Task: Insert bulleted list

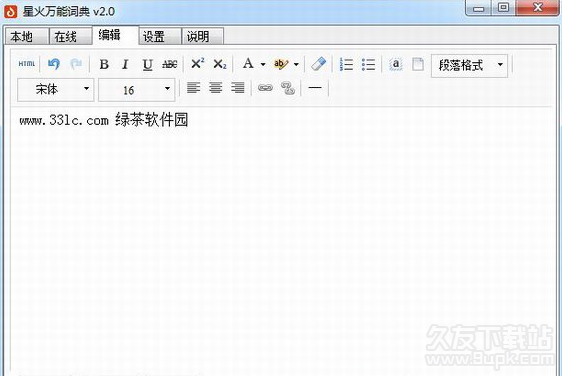Action: [368, 65]
